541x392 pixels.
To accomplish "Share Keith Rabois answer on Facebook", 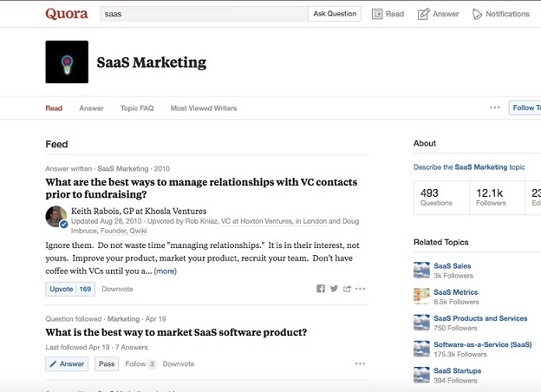I will [321, 289].
